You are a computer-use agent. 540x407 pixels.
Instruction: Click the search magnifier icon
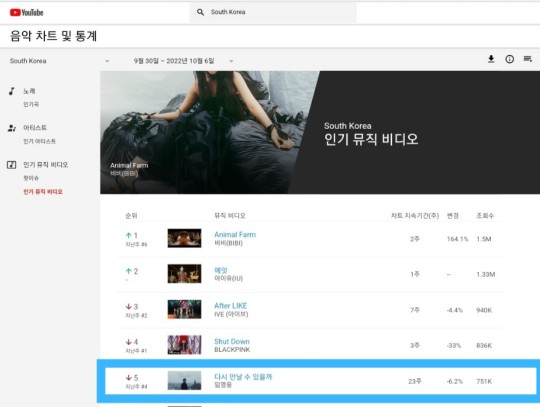point(200,12)
